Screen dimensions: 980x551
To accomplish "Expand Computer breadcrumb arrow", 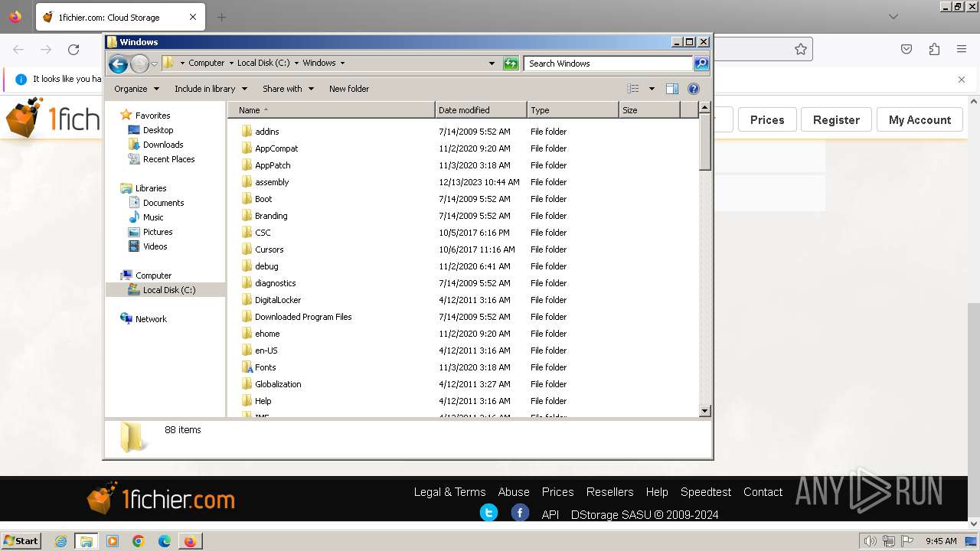I will (231, 64).
